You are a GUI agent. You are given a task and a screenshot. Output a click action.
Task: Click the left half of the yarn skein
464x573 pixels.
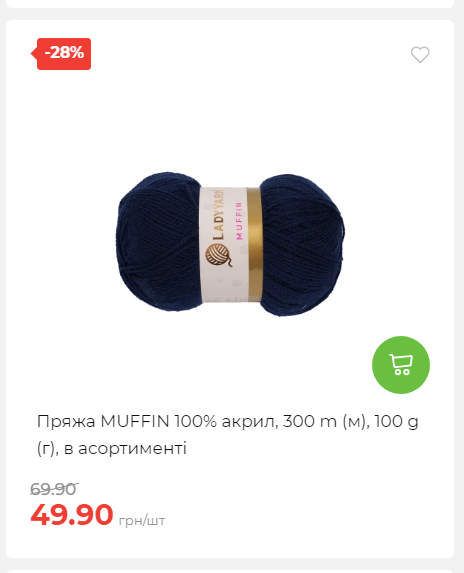pyautogui.click(x=158, y=242)
